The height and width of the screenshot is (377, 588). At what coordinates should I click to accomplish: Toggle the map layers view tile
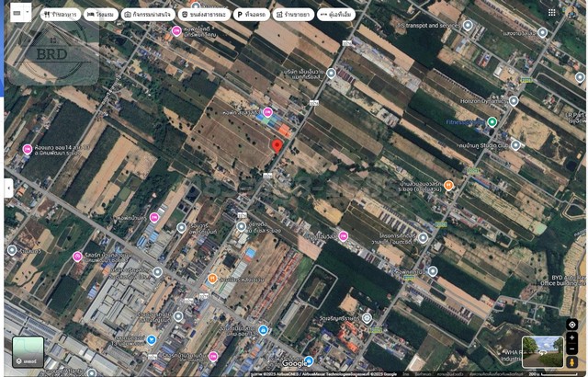tap(28, 352)
